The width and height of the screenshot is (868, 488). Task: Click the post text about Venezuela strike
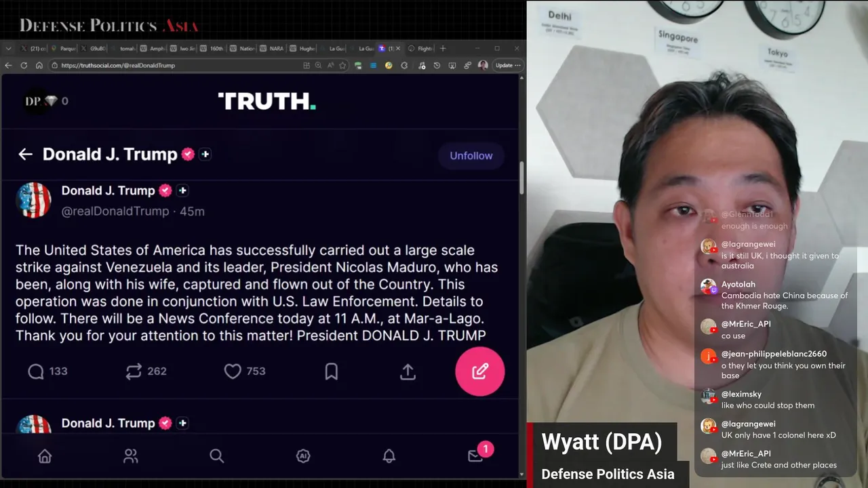pos(257,293)
